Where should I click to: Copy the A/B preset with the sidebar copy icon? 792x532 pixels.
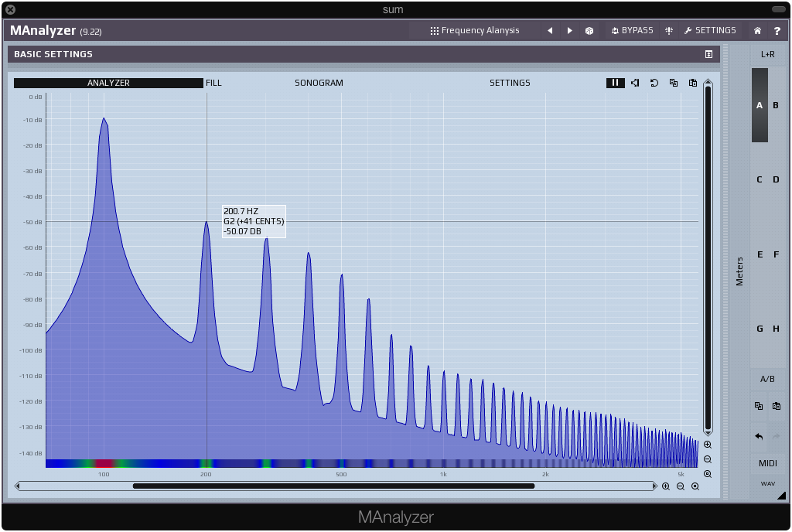[x=759, y=406]
